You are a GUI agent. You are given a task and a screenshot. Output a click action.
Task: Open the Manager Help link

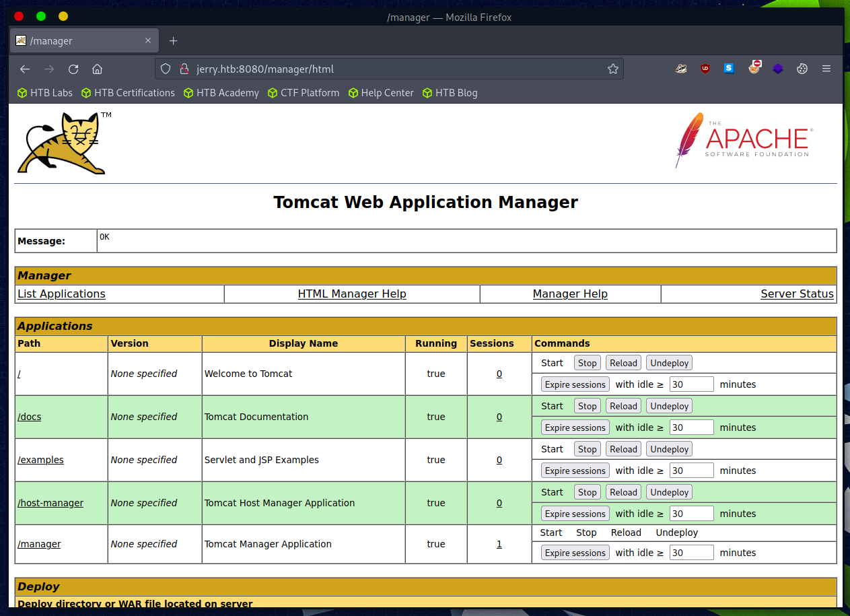570,294
